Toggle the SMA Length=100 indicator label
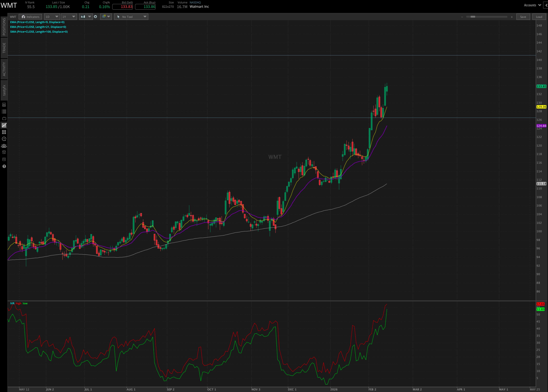This screenshot has width=548, height=392. pos(38,32)
